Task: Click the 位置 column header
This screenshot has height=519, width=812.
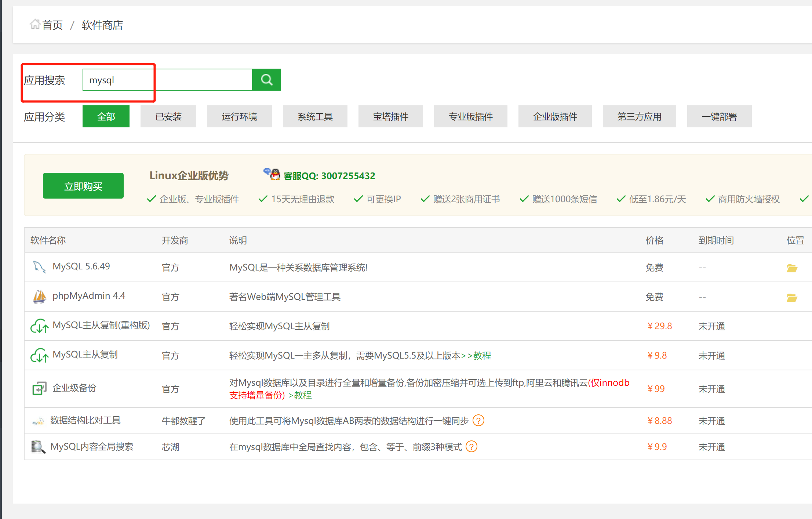Action: pyautogui.click(x=795, y=240)
